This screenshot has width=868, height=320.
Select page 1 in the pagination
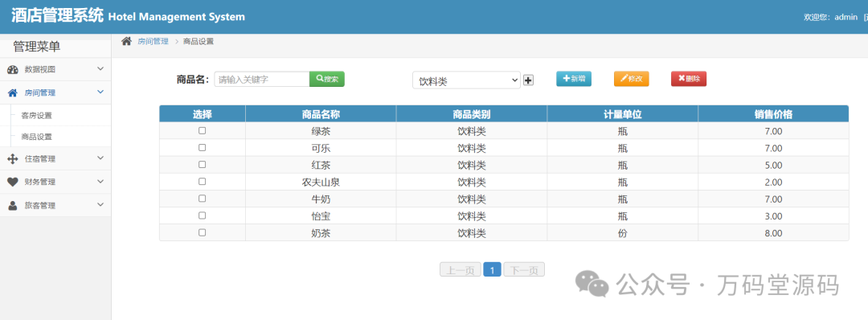click(492, 270)
